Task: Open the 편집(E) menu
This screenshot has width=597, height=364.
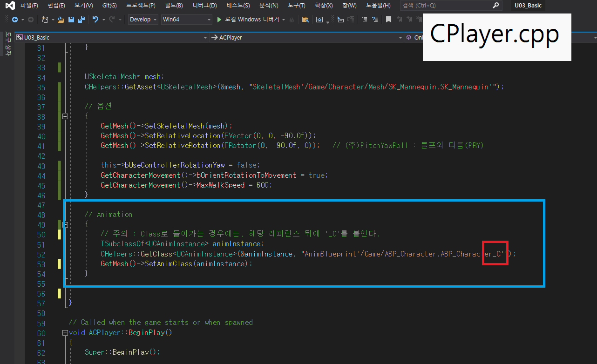Action: (x=56, y=6)
